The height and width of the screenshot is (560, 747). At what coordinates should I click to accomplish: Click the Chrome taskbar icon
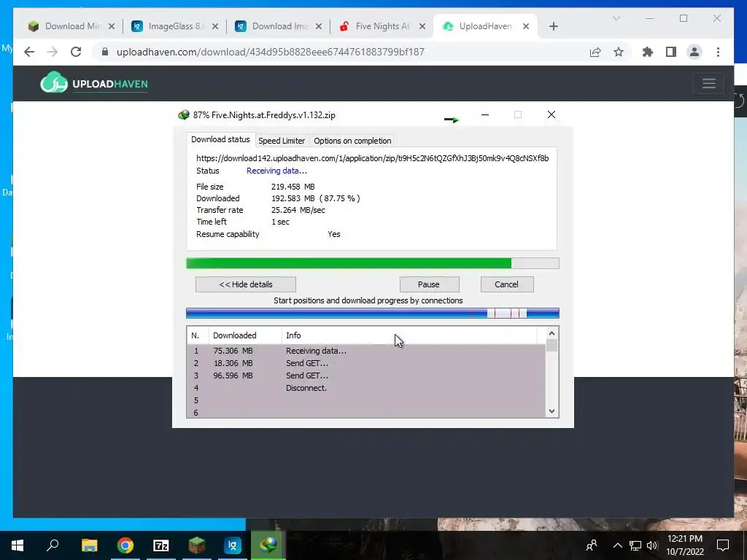(125, 545)
